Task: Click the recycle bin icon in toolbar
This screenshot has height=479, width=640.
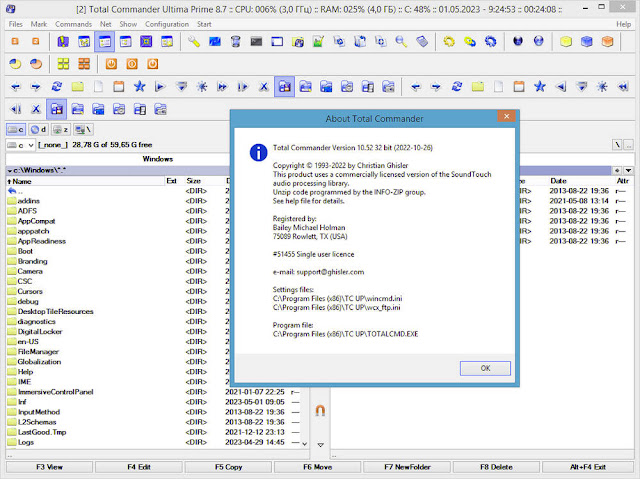Action: click(236, 42)
